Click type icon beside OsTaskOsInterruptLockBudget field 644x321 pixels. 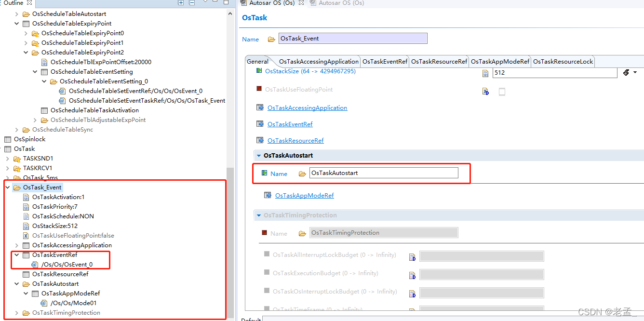pos(412,294)
